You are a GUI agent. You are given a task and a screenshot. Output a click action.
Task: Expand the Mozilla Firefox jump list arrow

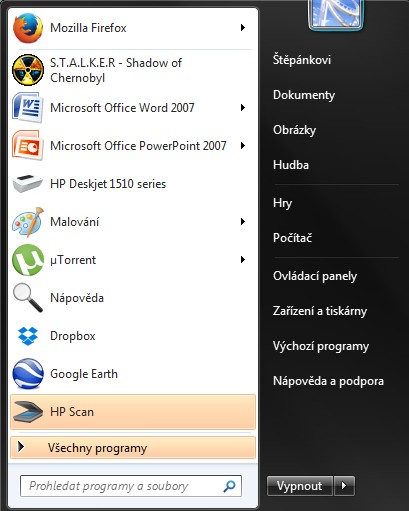(243, 28)
